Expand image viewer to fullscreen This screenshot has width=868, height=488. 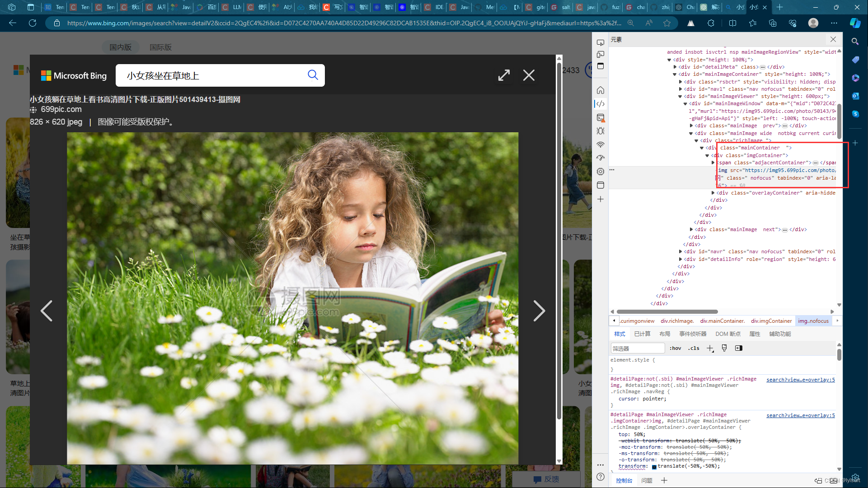tap(504, 75)
